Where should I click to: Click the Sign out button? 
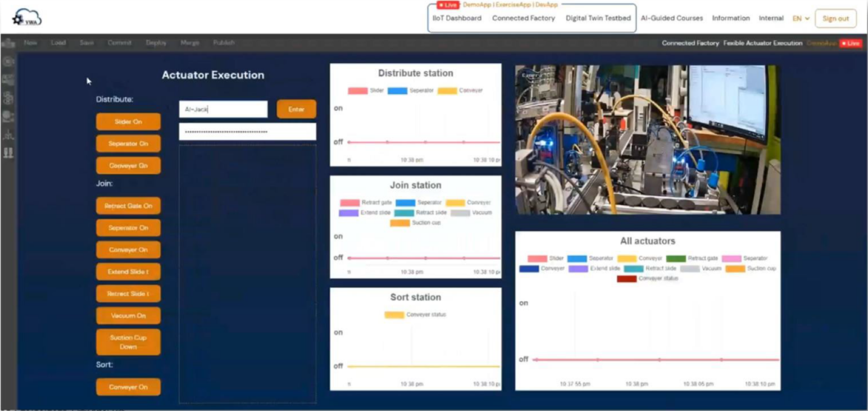[835, 19]
